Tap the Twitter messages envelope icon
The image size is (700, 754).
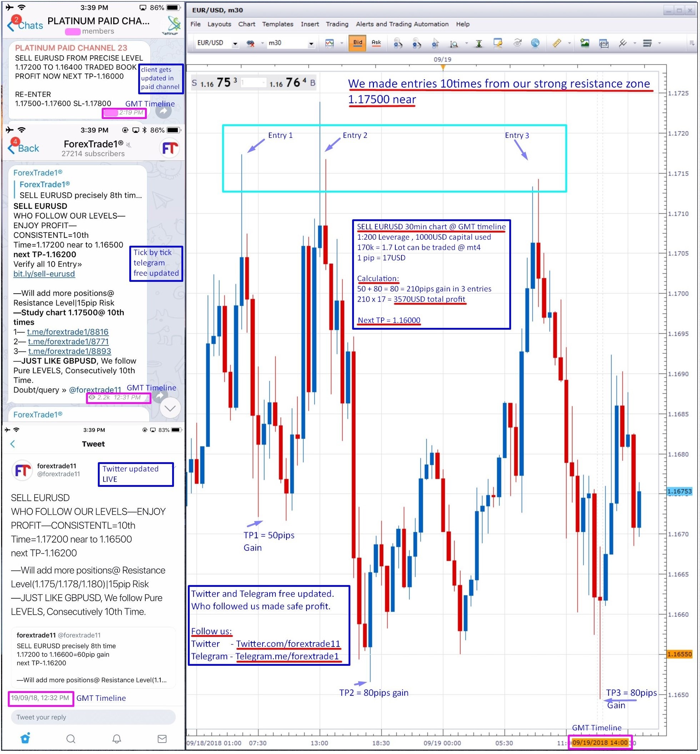[x=162, y=739]
